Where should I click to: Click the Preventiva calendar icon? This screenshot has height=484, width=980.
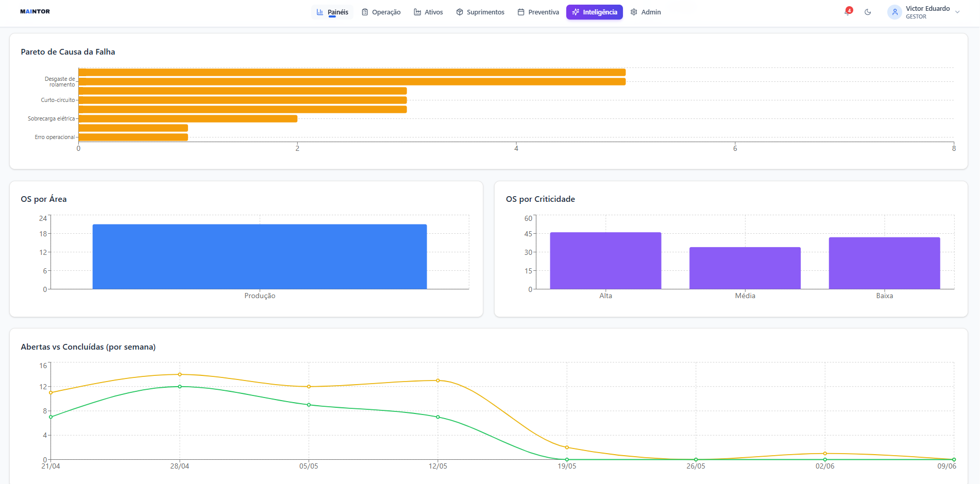(521, 12)
